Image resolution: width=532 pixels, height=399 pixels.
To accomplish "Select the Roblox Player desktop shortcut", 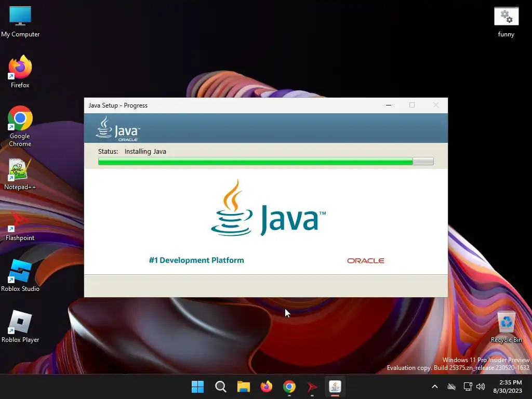I will [x=20, y=327].
